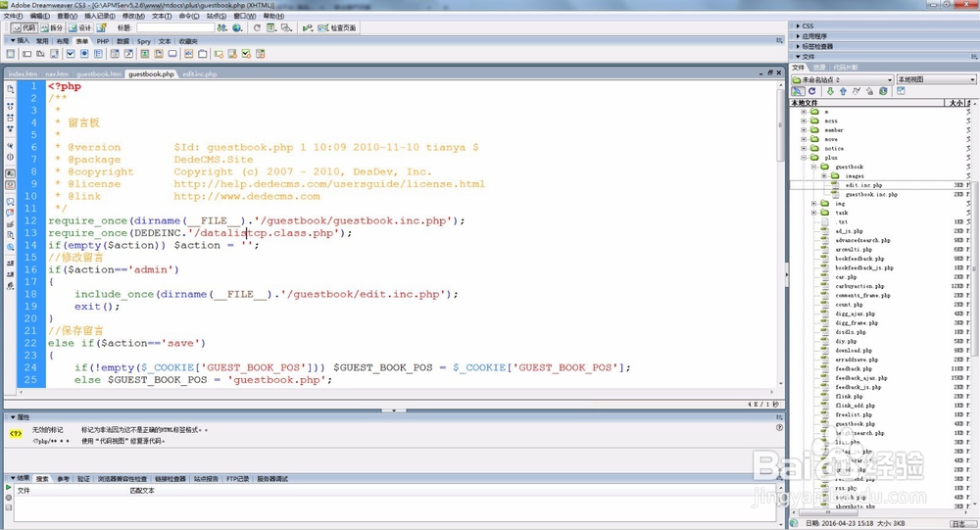Screen dimensions: 980x530
Task: Switch to Split view (拆分)
Action: tap(52, 28)
